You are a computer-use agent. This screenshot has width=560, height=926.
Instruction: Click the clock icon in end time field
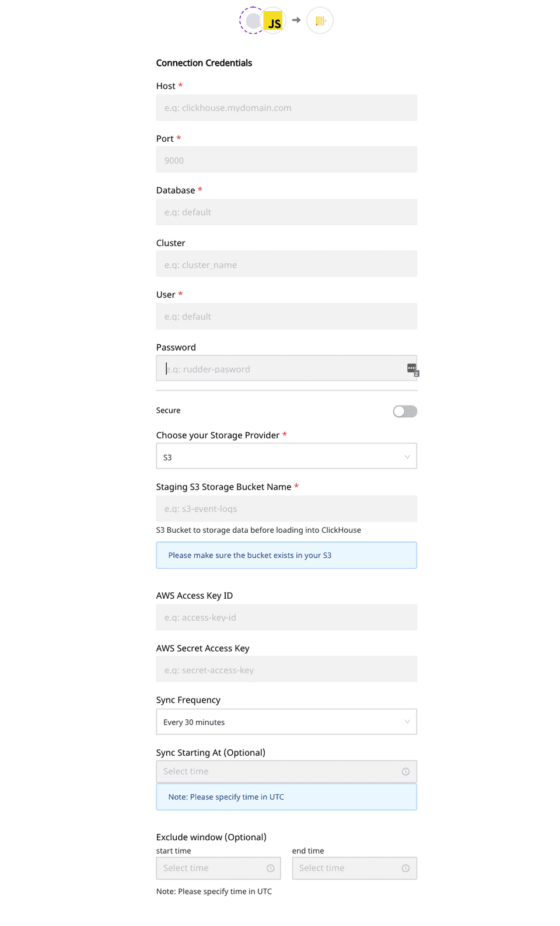(x=405, y=868)
